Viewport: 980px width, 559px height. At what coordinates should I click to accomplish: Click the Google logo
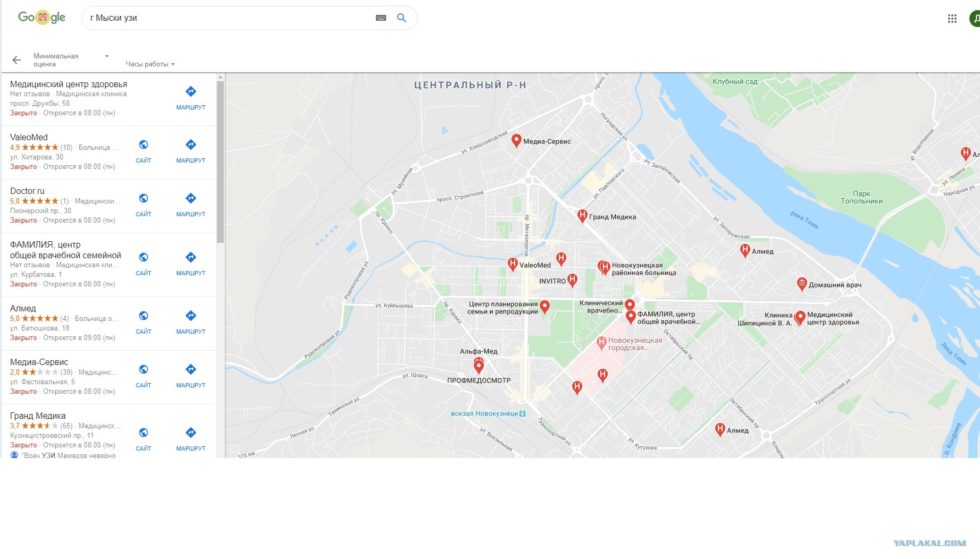point(41,18)
